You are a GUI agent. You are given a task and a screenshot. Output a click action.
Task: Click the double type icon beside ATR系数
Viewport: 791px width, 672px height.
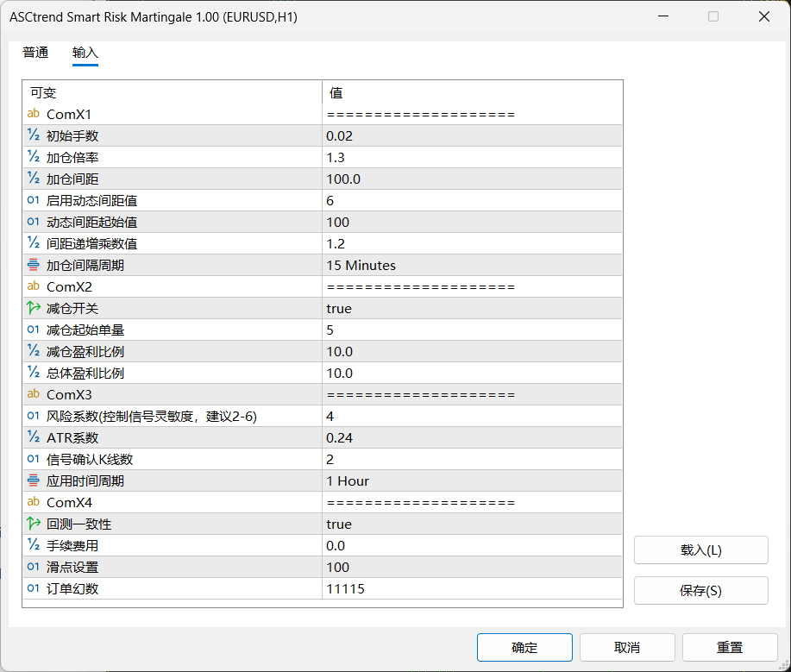34,437
